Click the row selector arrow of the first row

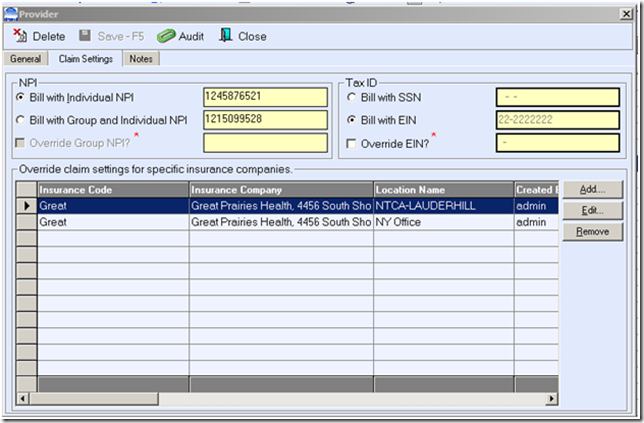click(x=27, y=206)
